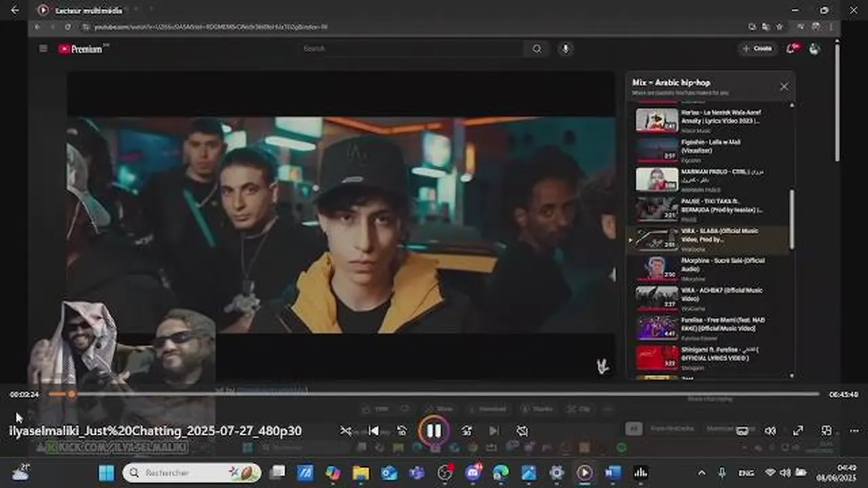Toggle shuffle in the media player controls
The height and width of the screenshot is (488, 868).
[x=346, y=430]
